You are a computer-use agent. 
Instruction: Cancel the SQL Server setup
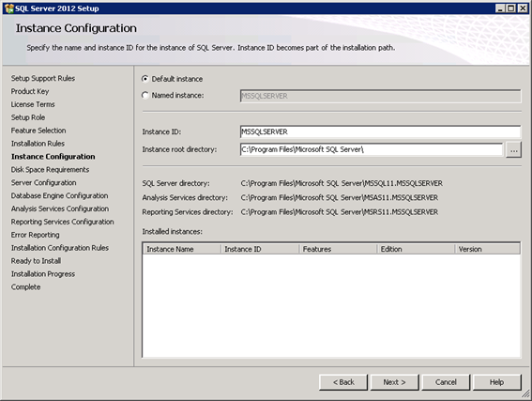coord(446,382)
